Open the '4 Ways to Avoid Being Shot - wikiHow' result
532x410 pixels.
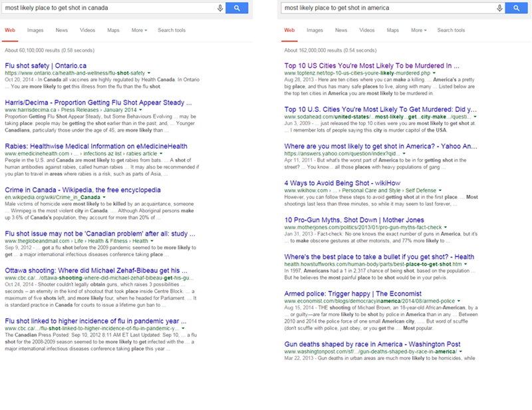[343, 182]
